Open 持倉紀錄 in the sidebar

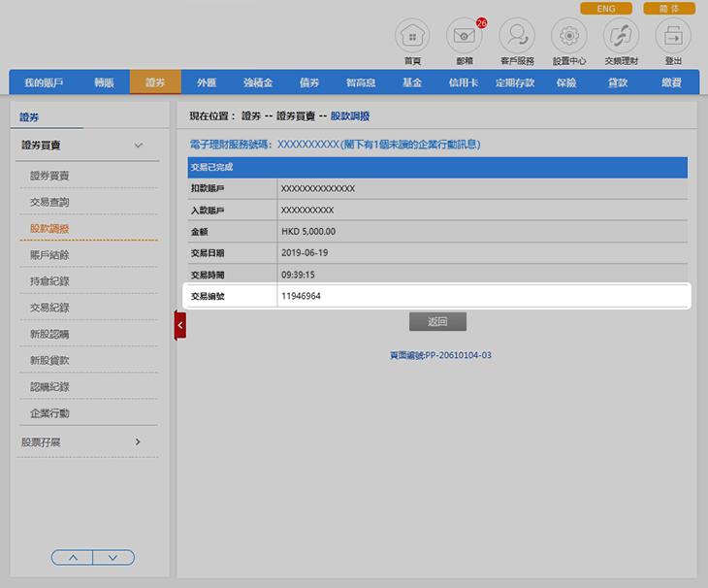49,281
